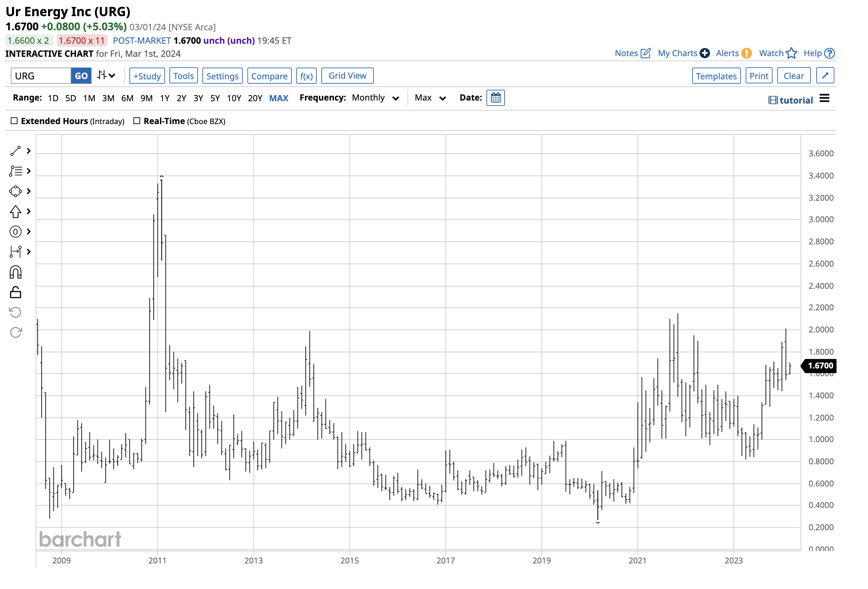Clear the chart
This screenshot has width=868, height=589.
click(x=794, y=76)
